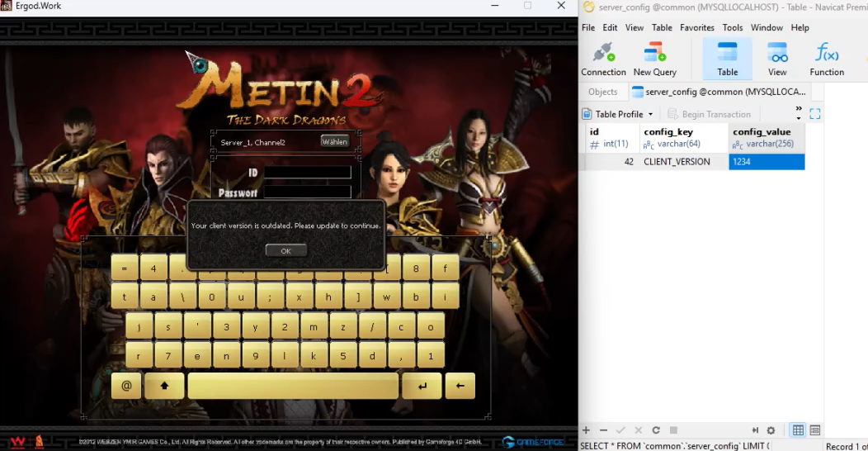Click the ID input field
868x451 pixels.
point(307,173)
